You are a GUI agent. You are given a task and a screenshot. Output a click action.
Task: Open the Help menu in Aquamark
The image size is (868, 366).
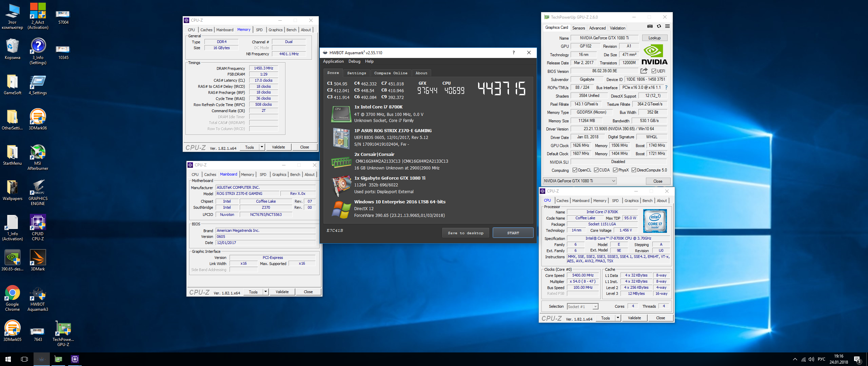click(369, 61)
